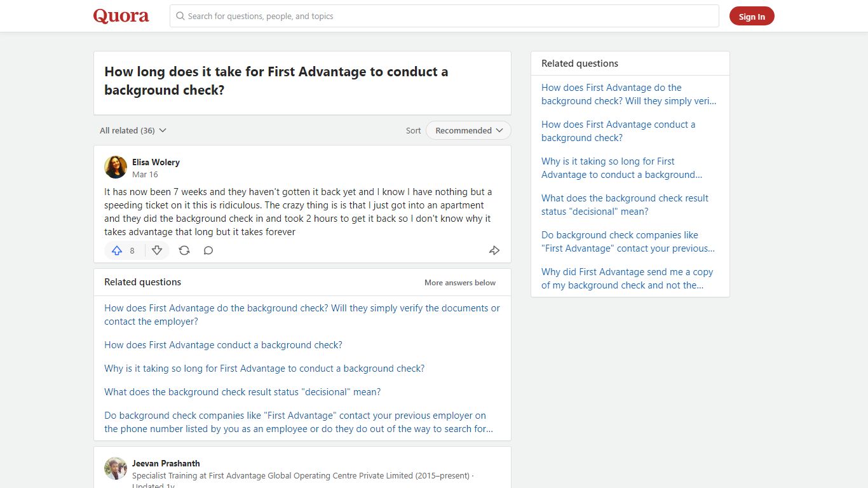The height and width of the screenshot is (488, 868).
Task: Open the Mar 16 answer date link
Action: point(145,174)
